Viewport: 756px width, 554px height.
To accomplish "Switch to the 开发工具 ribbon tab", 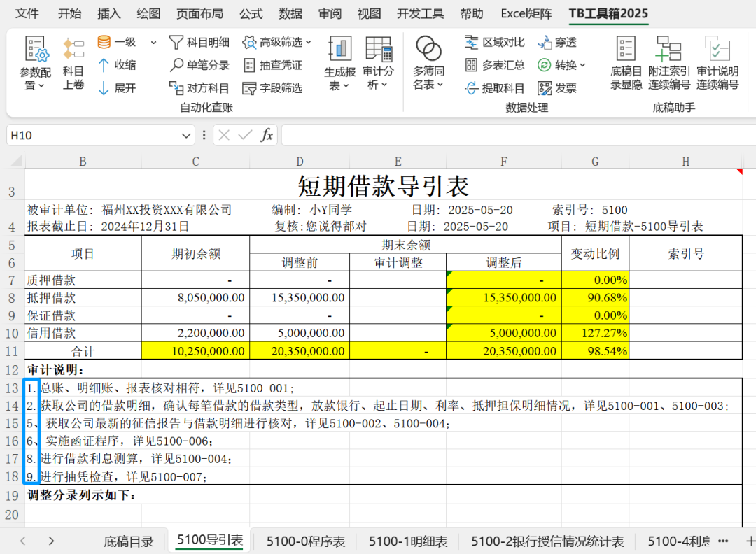I will pos(421,13).
